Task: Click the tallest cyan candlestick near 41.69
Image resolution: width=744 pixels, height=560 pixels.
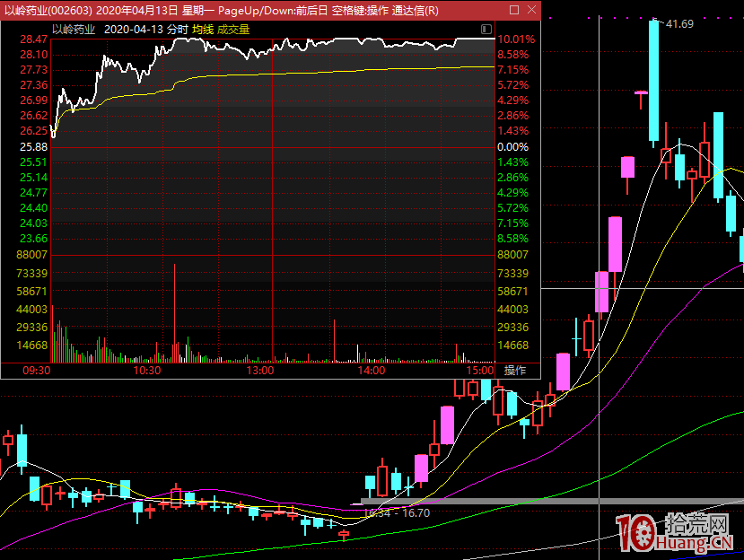Action: click(x=654, y=81)
